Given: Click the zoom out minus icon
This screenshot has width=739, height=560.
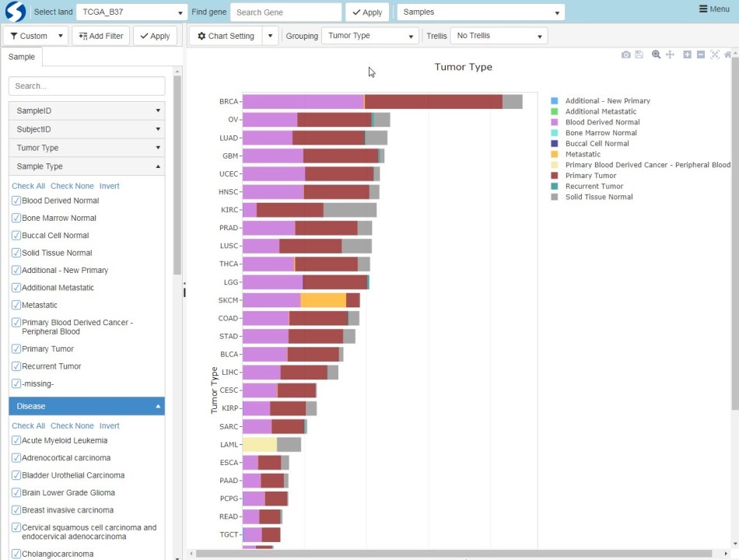Looking at the screenshot, I should [701, 54].
